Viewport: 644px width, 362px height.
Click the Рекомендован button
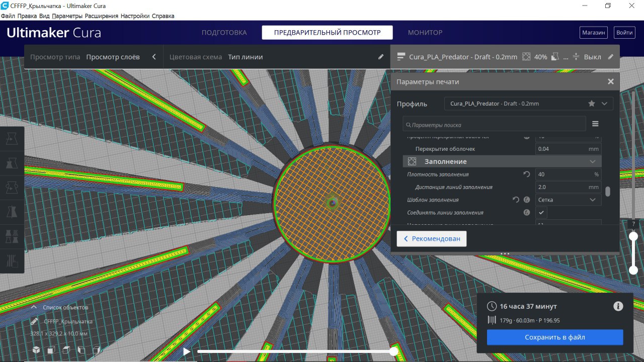[x=432, y=239]
